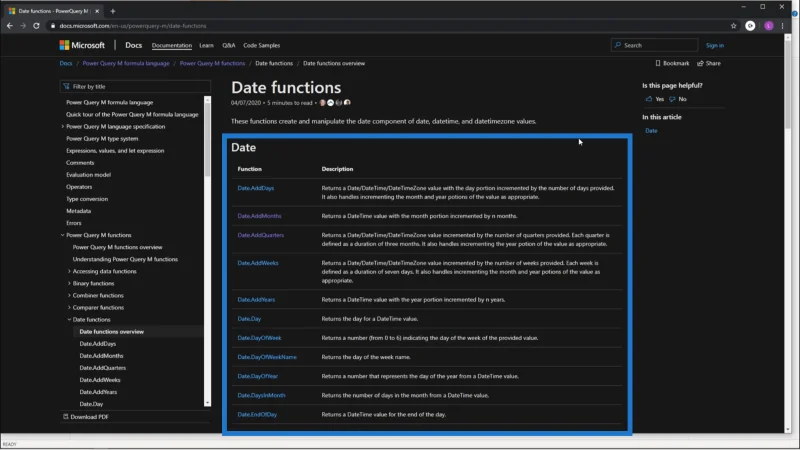Expand Power Query M language specification
The height and width of the screenshot is (450, 800).
(x=63, y=127)
